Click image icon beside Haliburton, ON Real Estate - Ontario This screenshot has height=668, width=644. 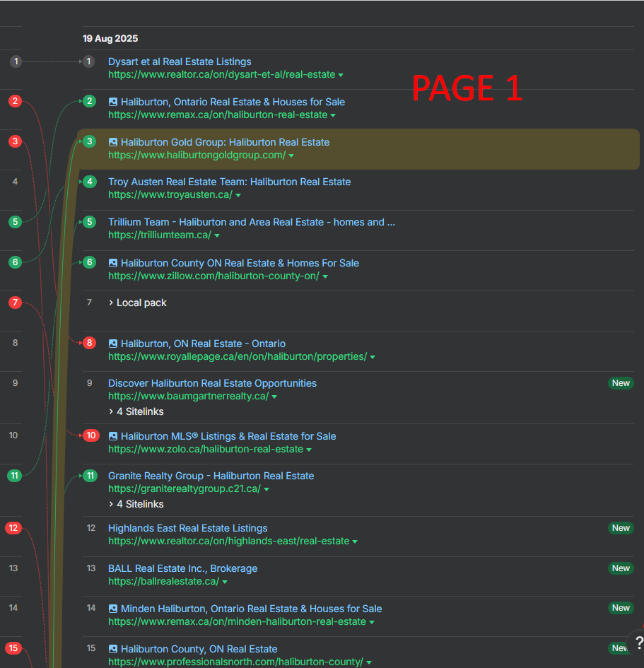coord(113,344)
